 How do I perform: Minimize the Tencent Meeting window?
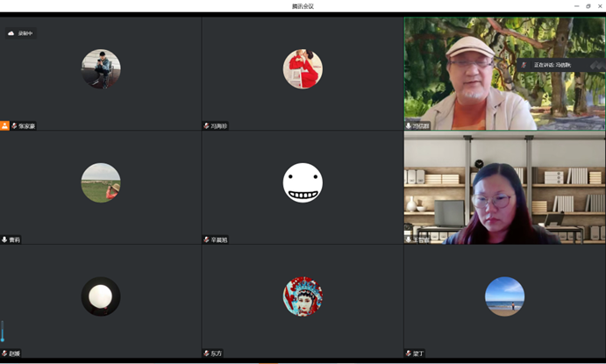pos(577,6)
